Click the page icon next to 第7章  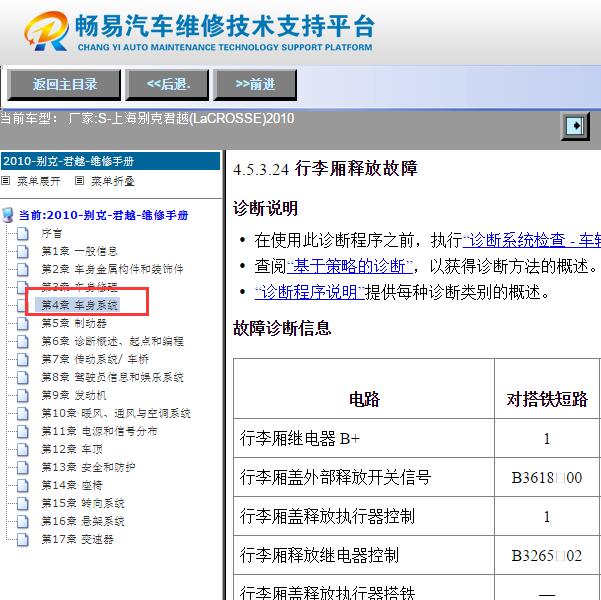pos(23,359)
